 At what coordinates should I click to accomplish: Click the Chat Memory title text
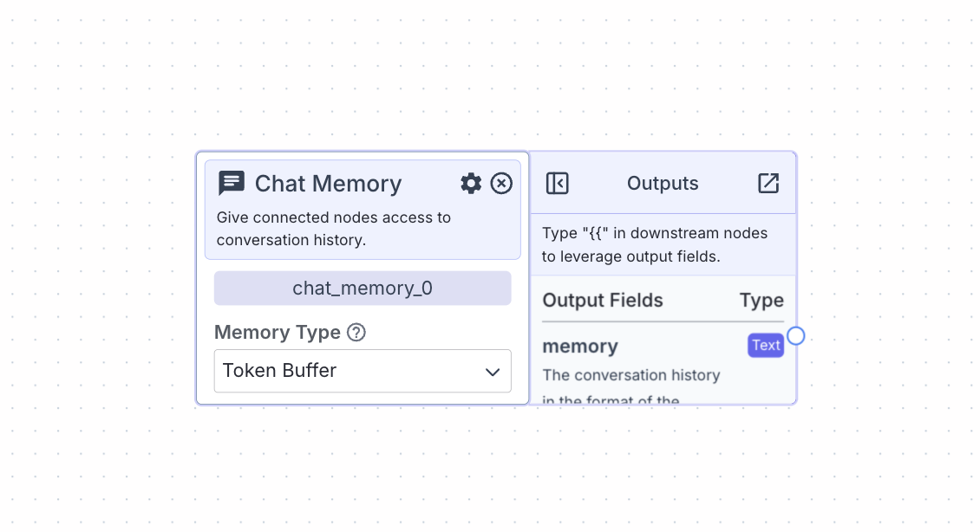[328, 183]
